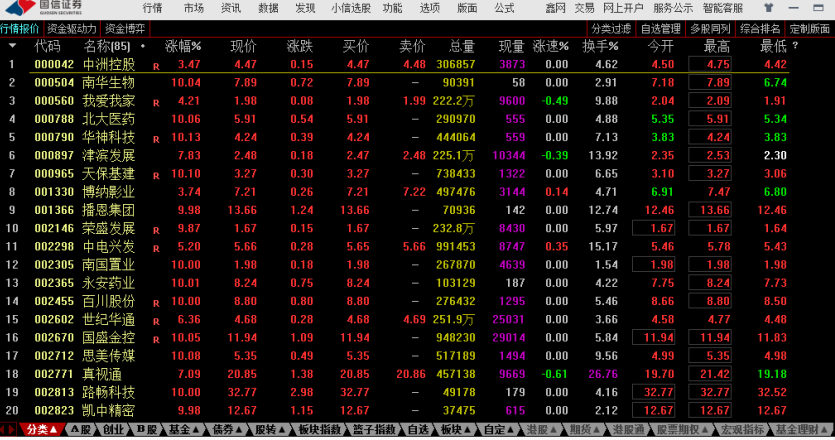The image size is (835, 440).
Task: Click the Guosen Securities logo
Action: point(45,7)
